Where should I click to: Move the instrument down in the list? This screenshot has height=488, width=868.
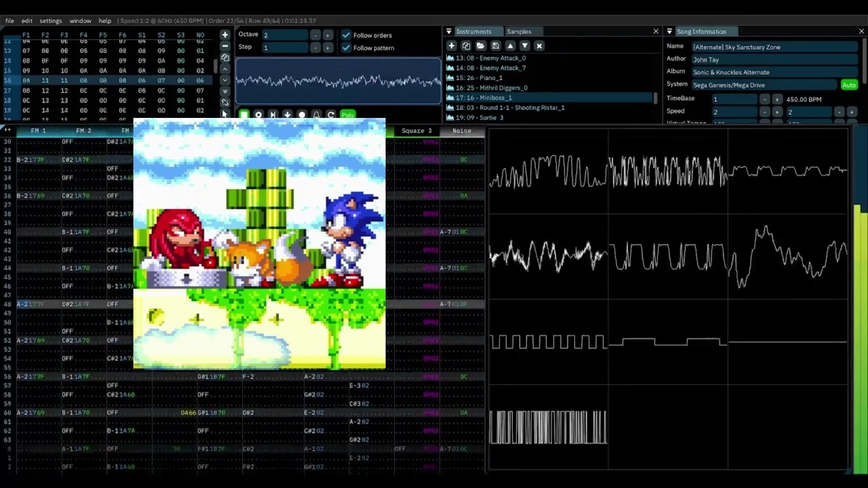click(524, 45)
